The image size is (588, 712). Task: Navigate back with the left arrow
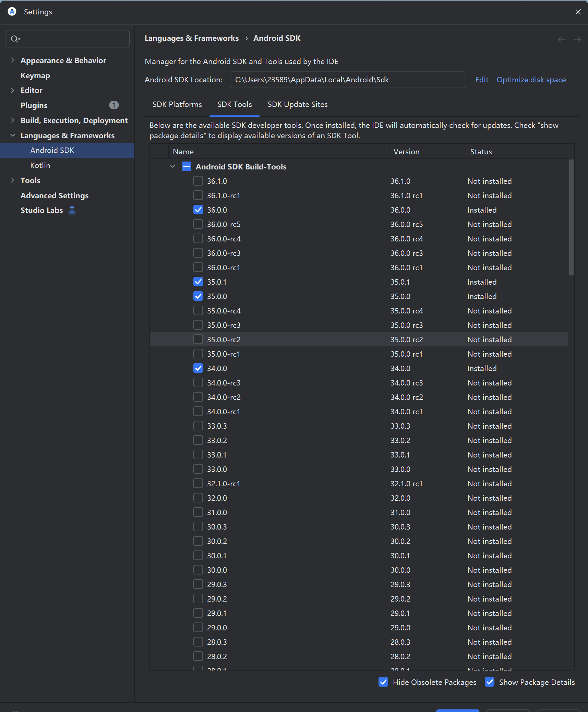click(561, 40)
